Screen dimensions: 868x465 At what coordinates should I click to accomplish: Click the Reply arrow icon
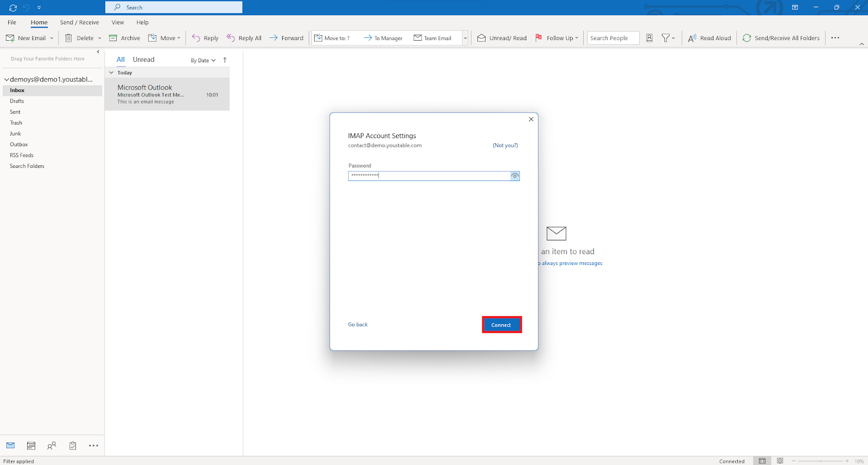(x=196, y=38)
